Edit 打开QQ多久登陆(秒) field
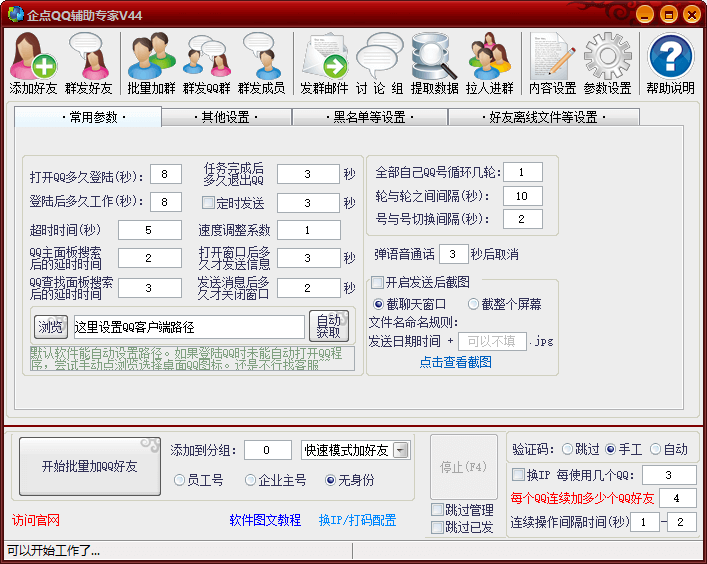The height and width of the screenshot is (564, 707). 165,174
